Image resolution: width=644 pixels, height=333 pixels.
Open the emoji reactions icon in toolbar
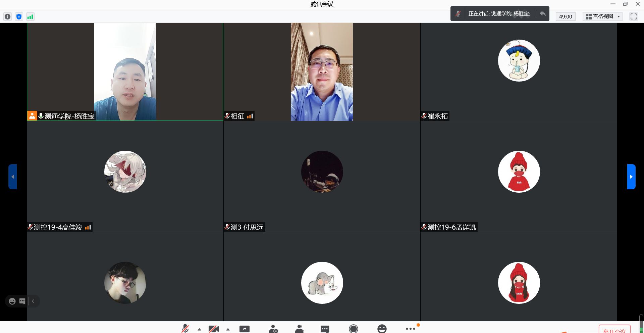point(382,329)
